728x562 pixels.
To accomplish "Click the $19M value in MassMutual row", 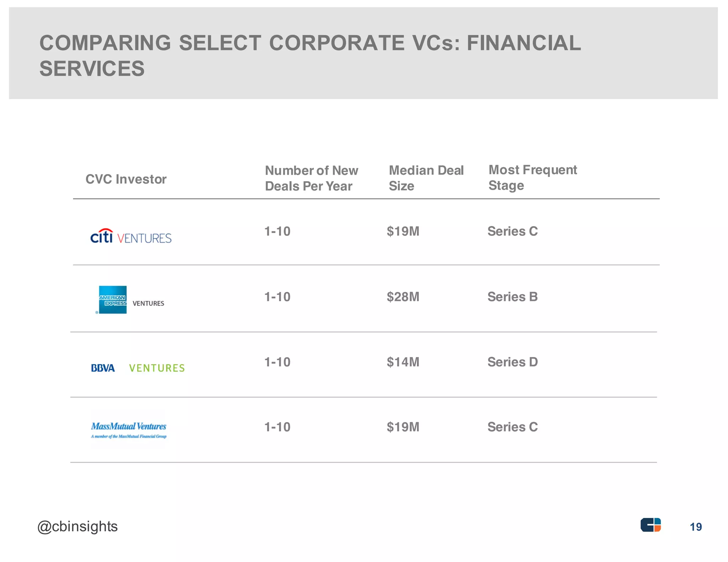I will 403,427.
